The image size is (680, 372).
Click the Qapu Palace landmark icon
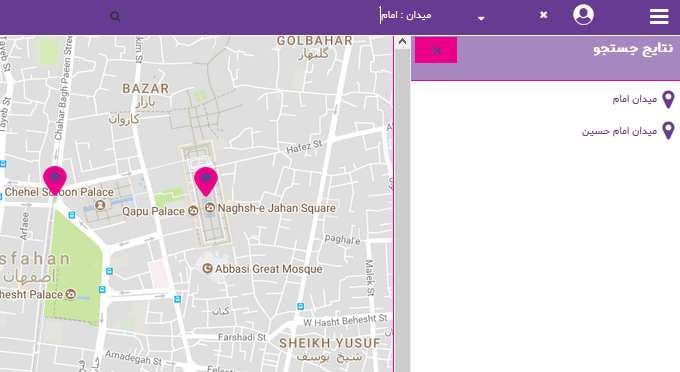tap(193, 211)
